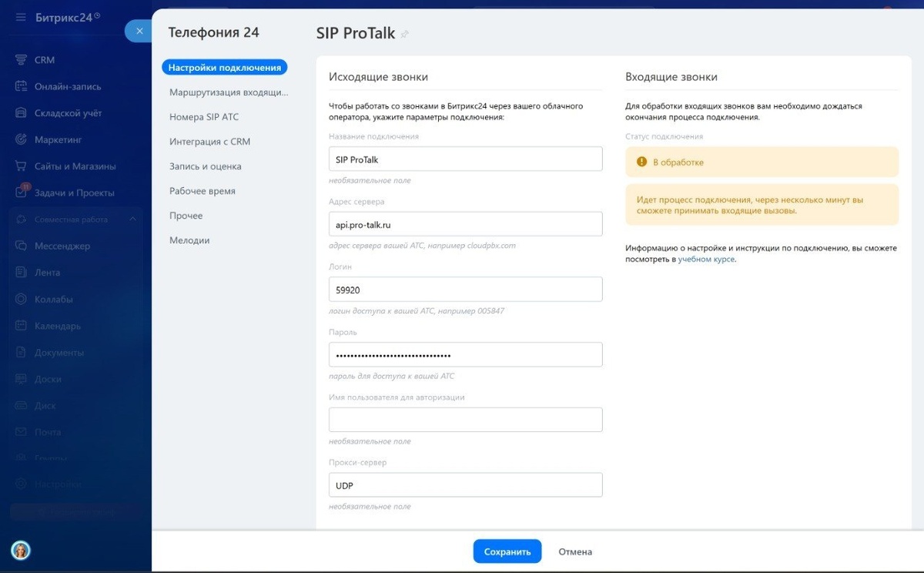Open Диск icon in sidebar
Screen dimensions: 924x573
coord(21,406)
